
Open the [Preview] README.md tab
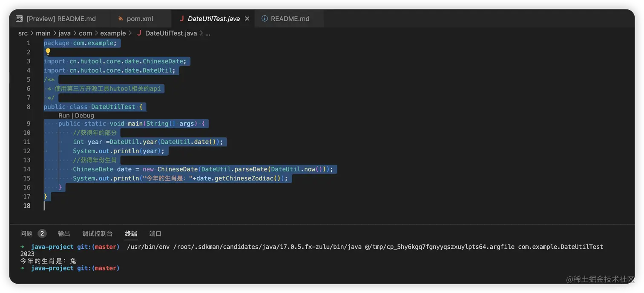tap(56, 19)
